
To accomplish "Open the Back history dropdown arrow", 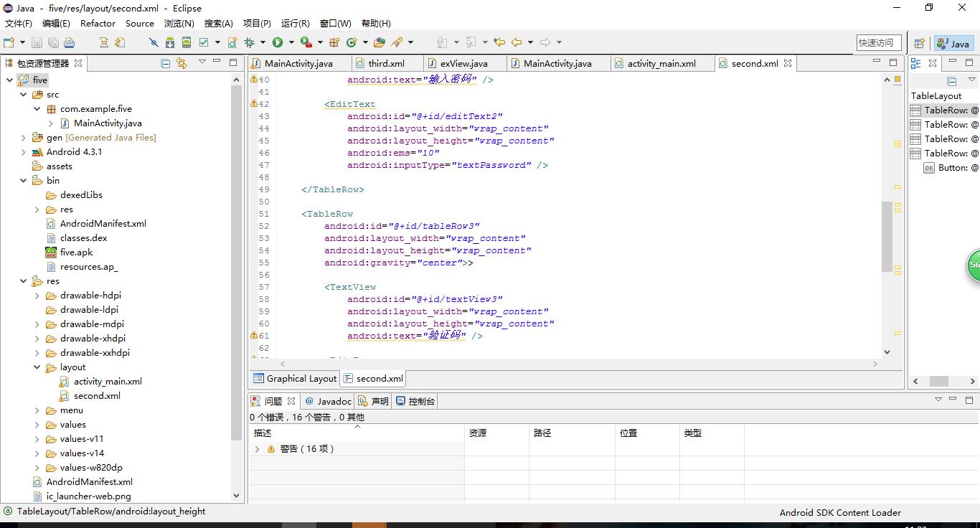I will coord(530,42).
